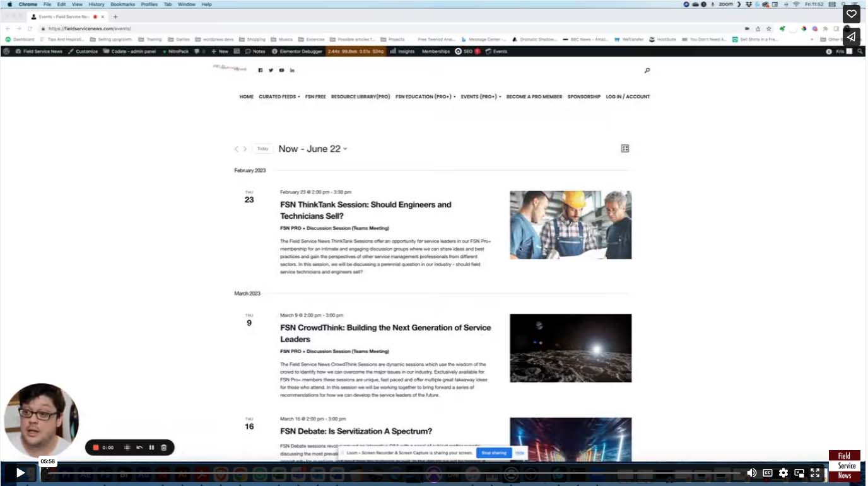Play the video
The image size is (868, 486).
[20, 473]
